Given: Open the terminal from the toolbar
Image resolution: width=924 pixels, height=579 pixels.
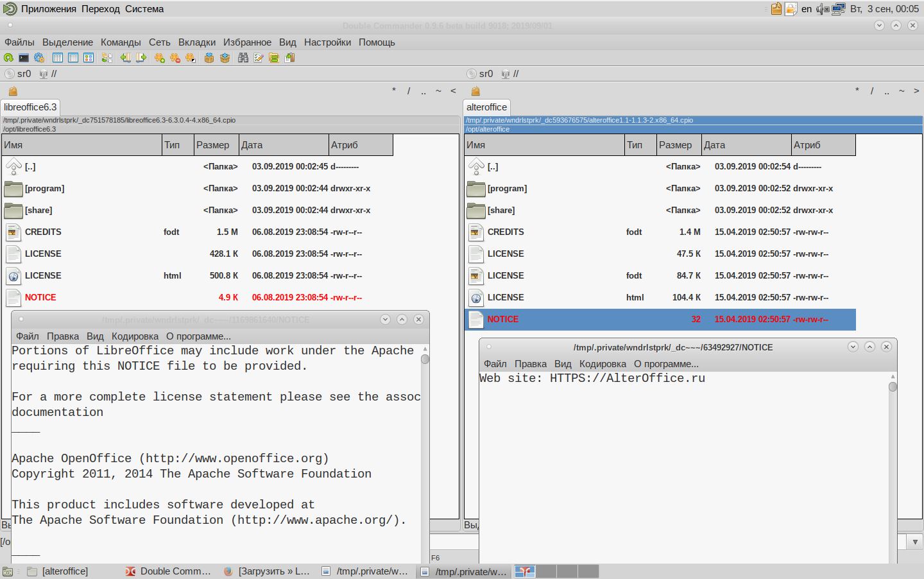Looking at the screenshot, I should [24, 58].
